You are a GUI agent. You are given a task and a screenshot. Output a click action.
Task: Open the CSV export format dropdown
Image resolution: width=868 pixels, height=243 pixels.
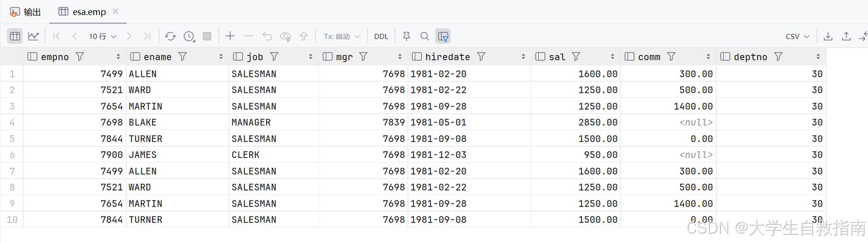point(797,36)
